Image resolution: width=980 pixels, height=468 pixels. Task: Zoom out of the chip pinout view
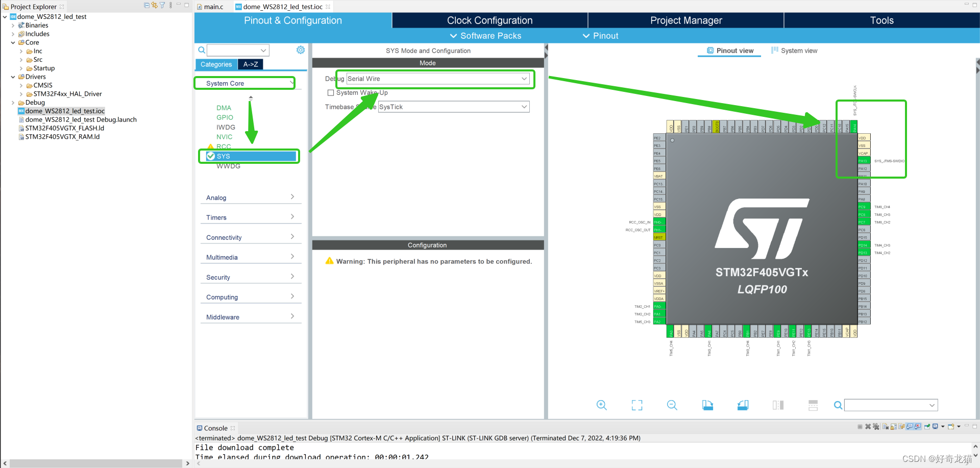[x=672, y=405]
